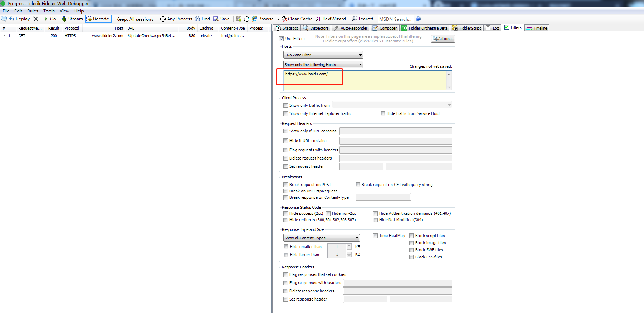The height and width of the screenshot is (313, 644).
Task: Click the Set request header name field
Action: pyautogui.click(x=361, y=166)
